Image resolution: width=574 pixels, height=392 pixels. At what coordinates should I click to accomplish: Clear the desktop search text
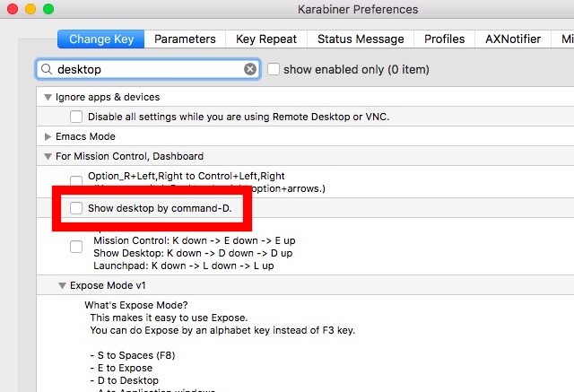[250, 69]
